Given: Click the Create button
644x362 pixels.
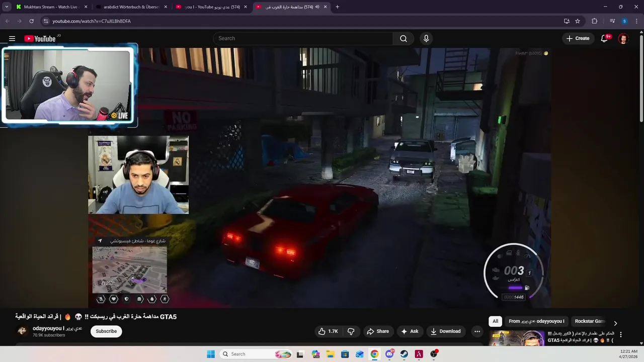Looking at the screenshot, I should (578, 39).
